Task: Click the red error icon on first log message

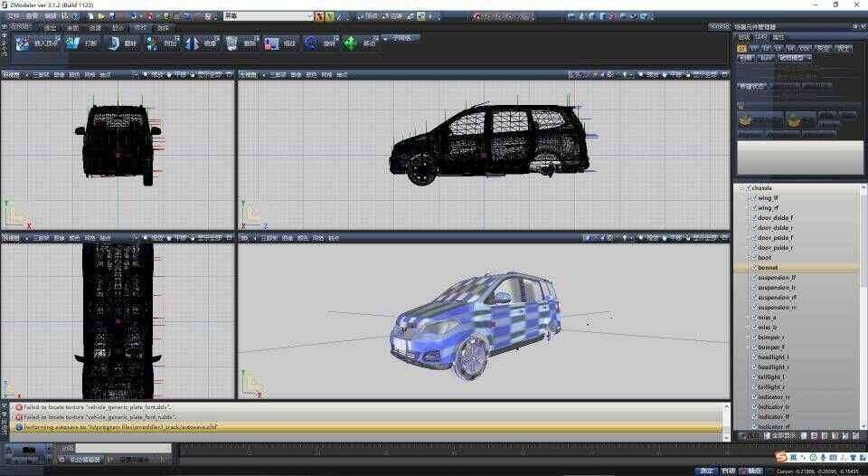Action: [x=19, y=408]
